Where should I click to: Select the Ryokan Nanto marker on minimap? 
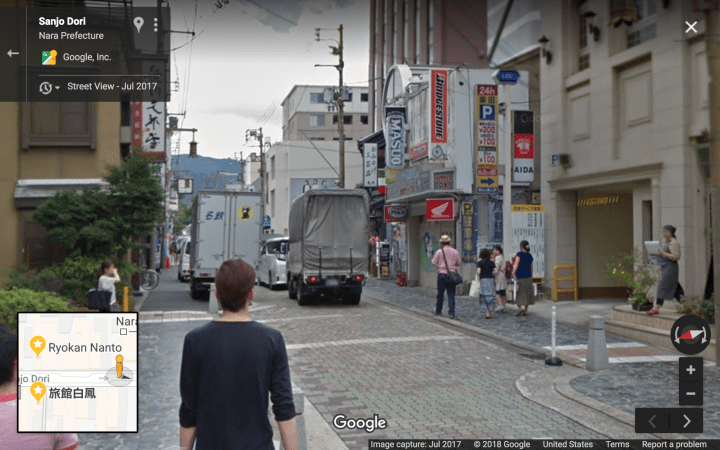click(38, 346)
